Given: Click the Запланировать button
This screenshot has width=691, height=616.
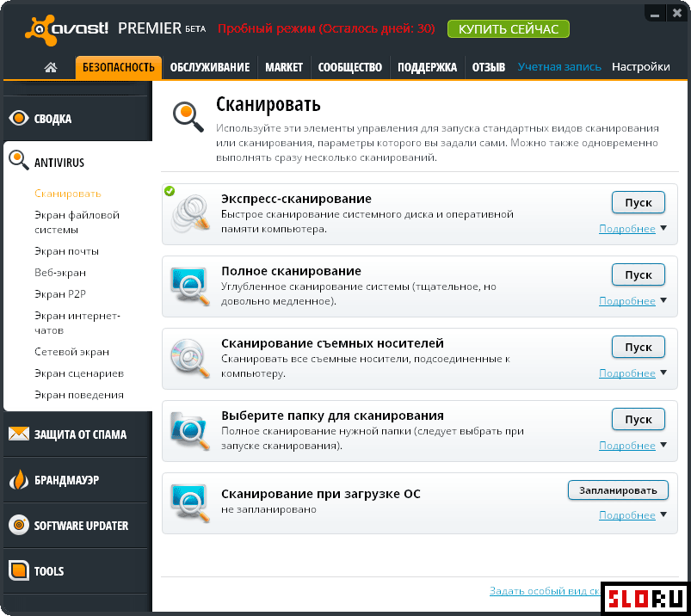Looking at the screenshot, I should click(618, 490).
